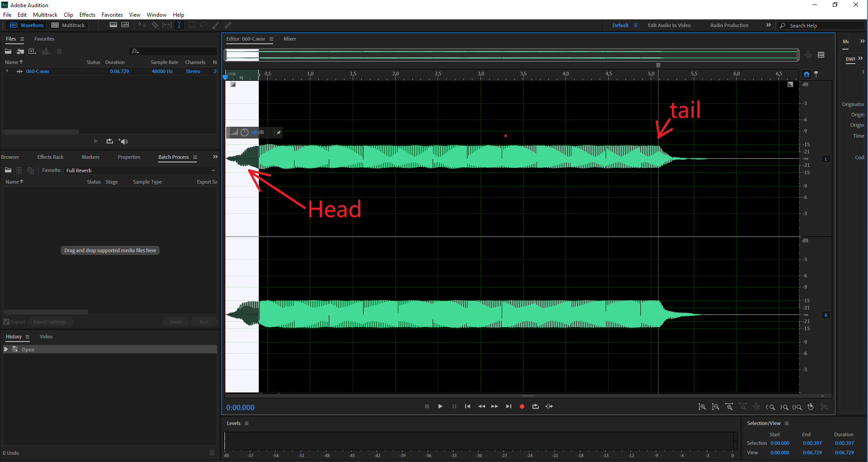Click Open File icon in Files panel
The height and width of the screenshot is (462, 868).
8,51
